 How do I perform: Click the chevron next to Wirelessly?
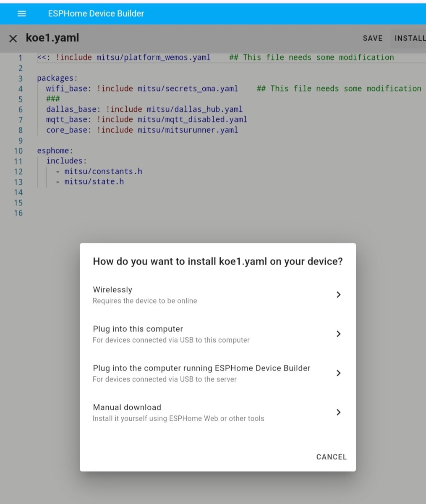point(338,295)
